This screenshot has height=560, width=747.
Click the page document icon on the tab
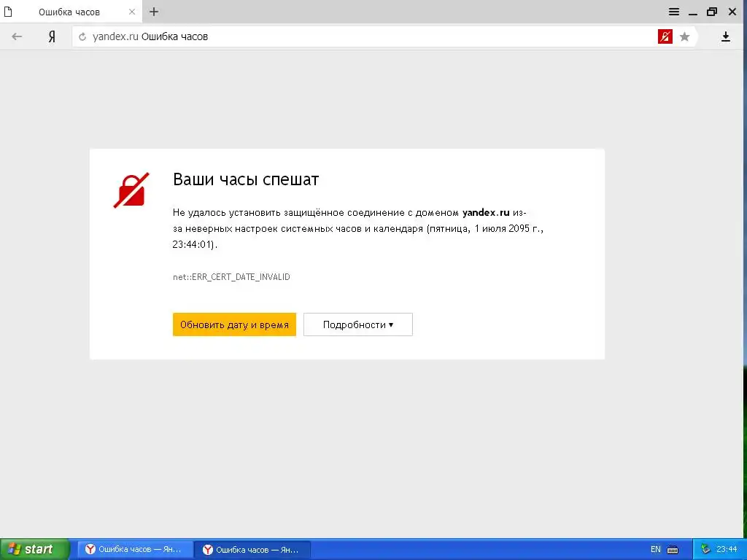pos(8,12)
